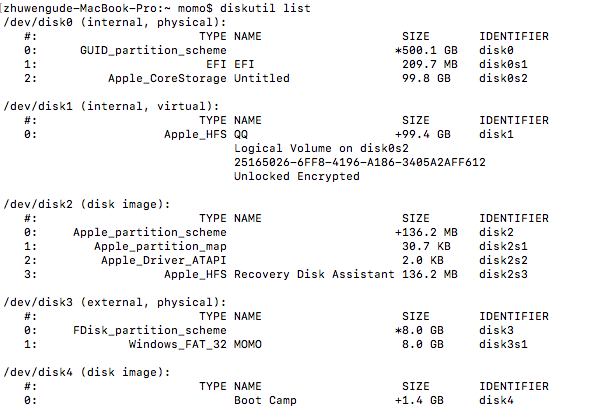
Task: Click the disk0s2 identifier
Action: [x=503, y=78]
